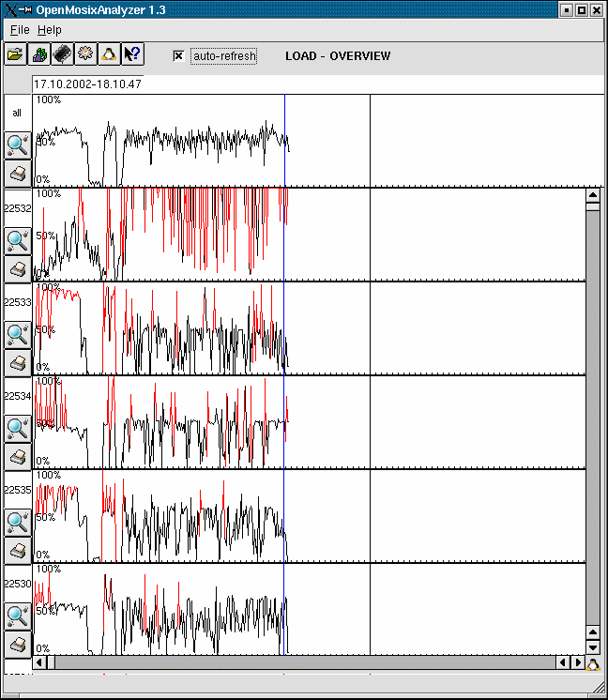Print the graph for node 22533

click(17, 362)
